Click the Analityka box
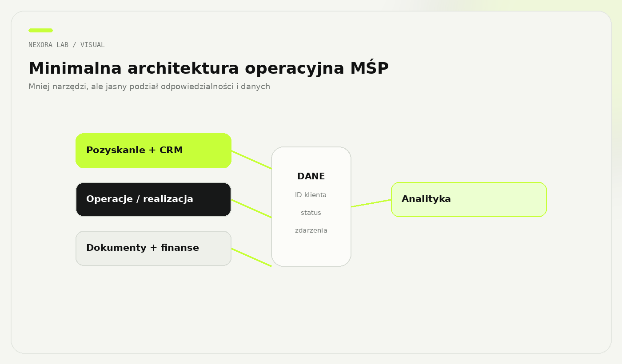622x364 pixels. coord(469,199)
